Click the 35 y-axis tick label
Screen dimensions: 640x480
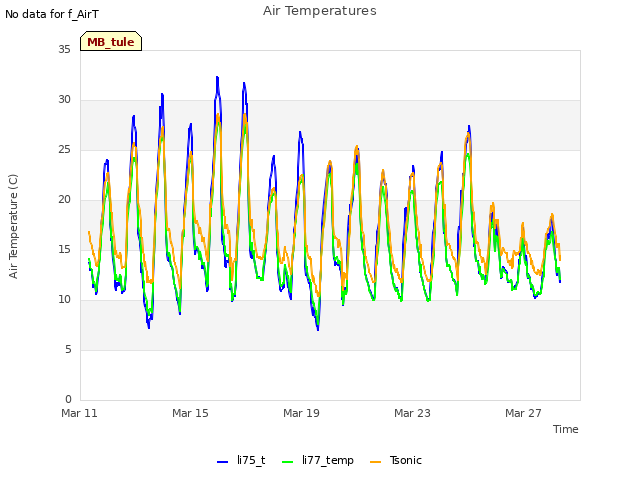click(x=64, y=49)
